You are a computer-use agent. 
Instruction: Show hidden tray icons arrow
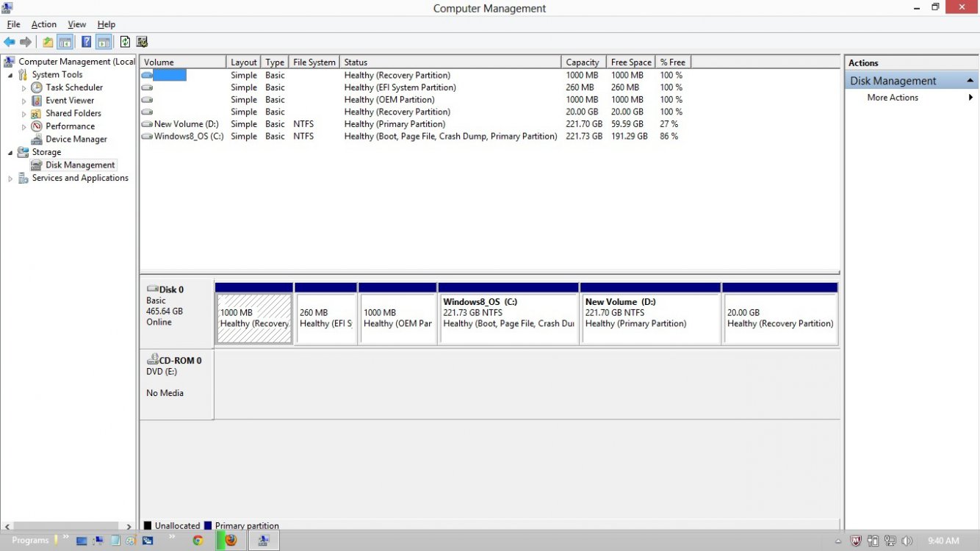838,541
